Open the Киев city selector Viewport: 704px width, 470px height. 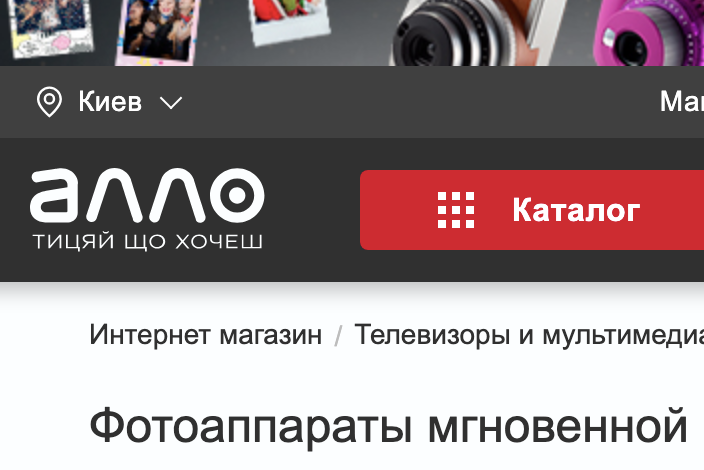tap(110, 102)
